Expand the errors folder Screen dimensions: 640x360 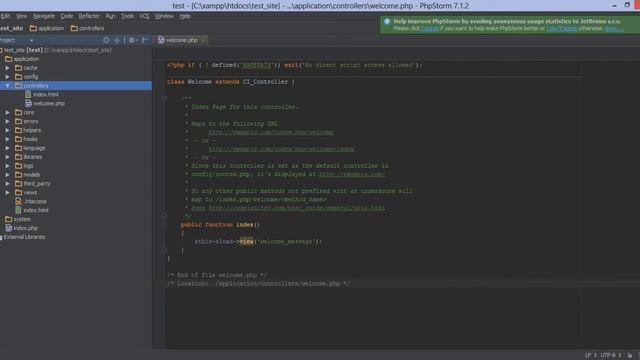pos(7,121)
